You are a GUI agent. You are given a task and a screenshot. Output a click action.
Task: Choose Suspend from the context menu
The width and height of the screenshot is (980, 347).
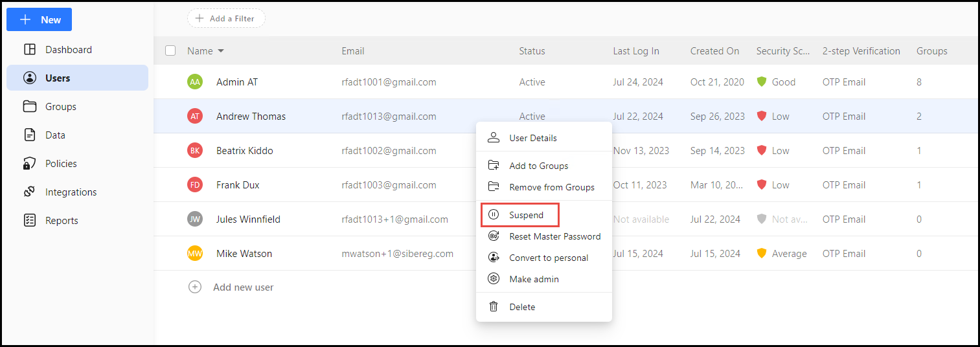click(x=526, y=215)
